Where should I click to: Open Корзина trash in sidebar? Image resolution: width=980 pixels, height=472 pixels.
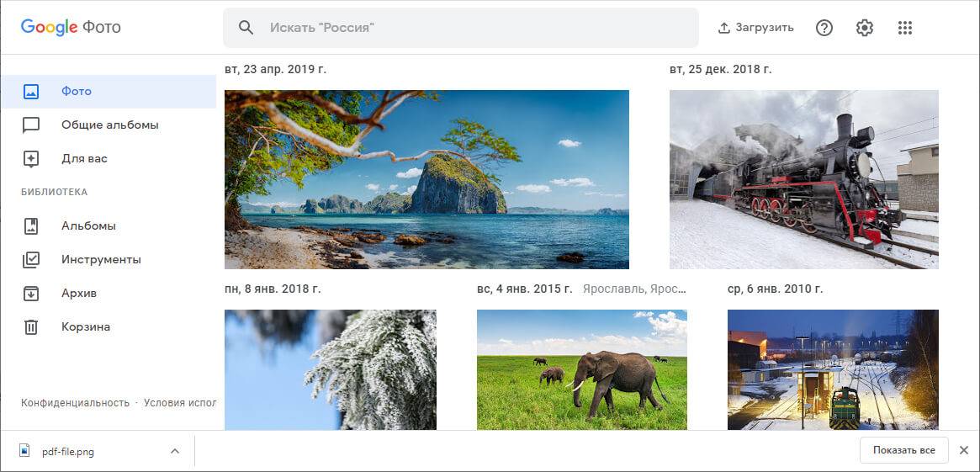85,326
